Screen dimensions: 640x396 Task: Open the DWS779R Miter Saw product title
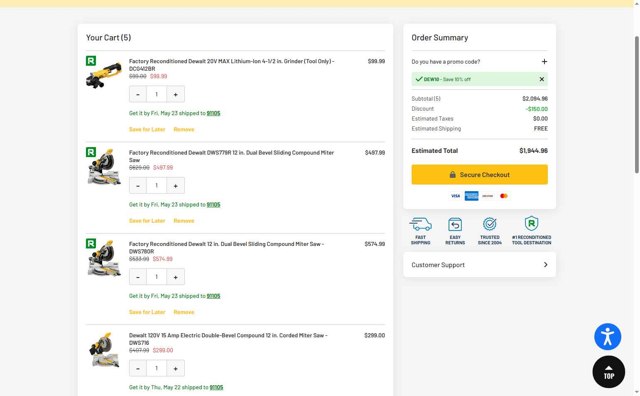[231, 156]
